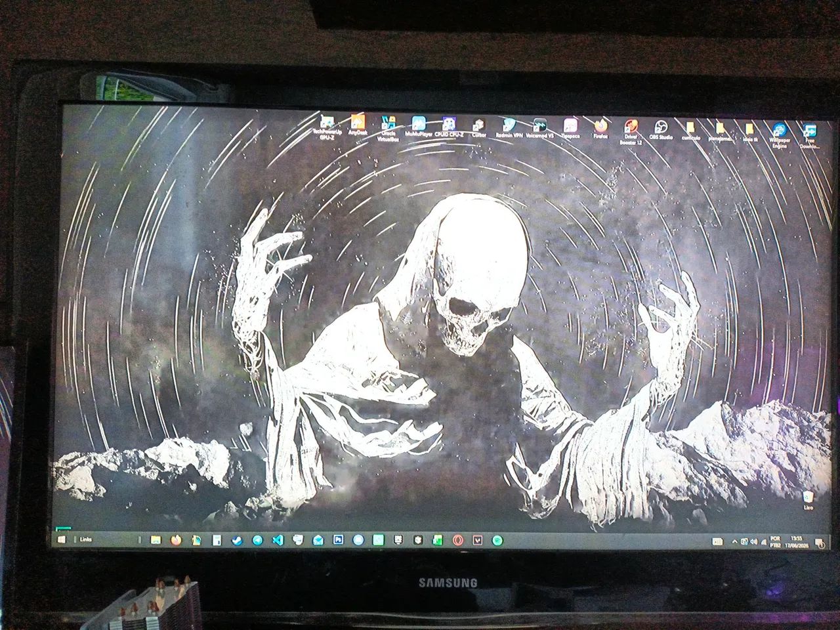Open the TechPowerUp GPU-Z desktop shortcut
The image size is (840, 630).
click(x=326, y=127)
